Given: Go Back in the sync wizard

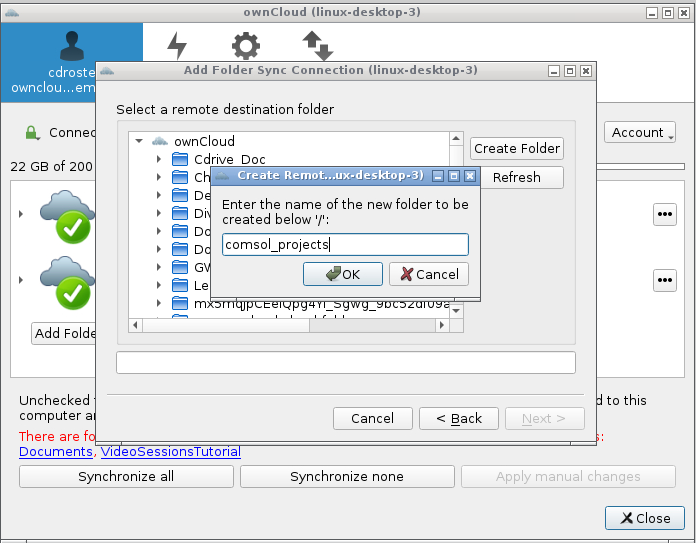Looking at the screenshot, I should 459,418.
